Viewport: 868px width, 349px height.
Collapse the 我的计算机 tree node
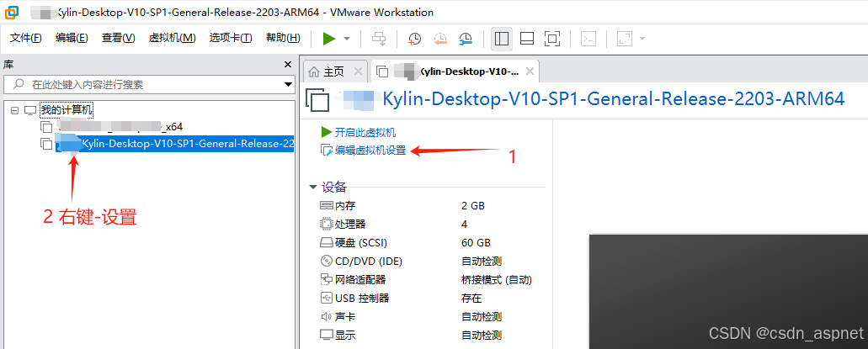click(x=14, y=111)
